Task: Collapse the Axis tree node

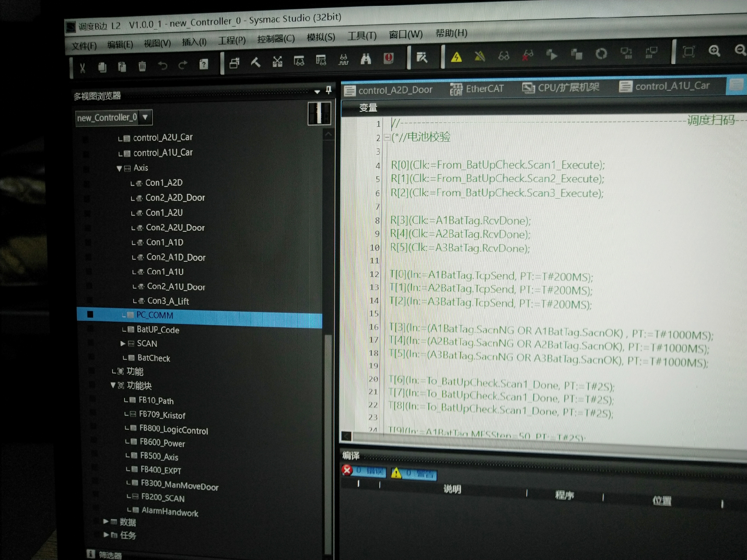Action: [x=119, y=168]
